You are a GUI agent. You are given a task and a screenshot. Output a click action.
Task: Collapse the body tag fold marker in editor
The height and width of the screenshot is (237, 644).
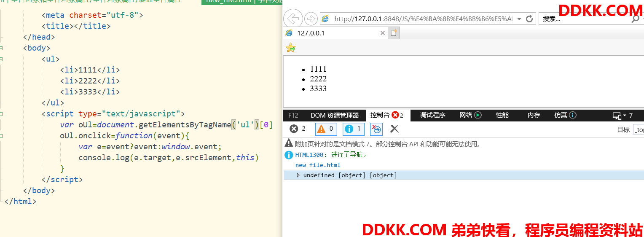2,48
